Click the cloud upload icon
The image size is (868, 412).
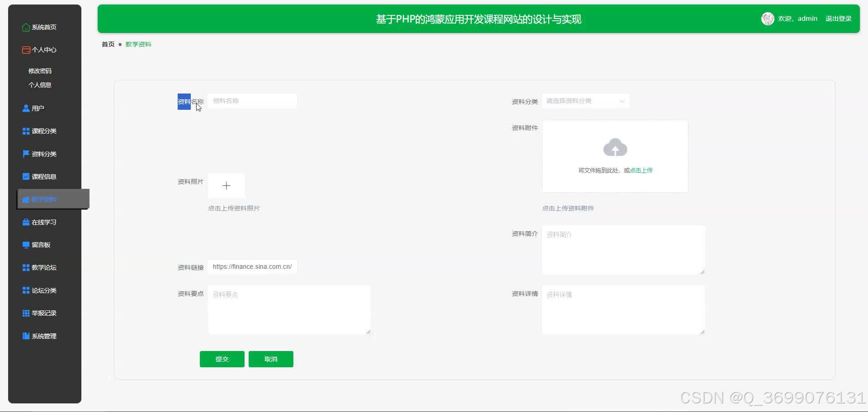[x=615, y=147]
